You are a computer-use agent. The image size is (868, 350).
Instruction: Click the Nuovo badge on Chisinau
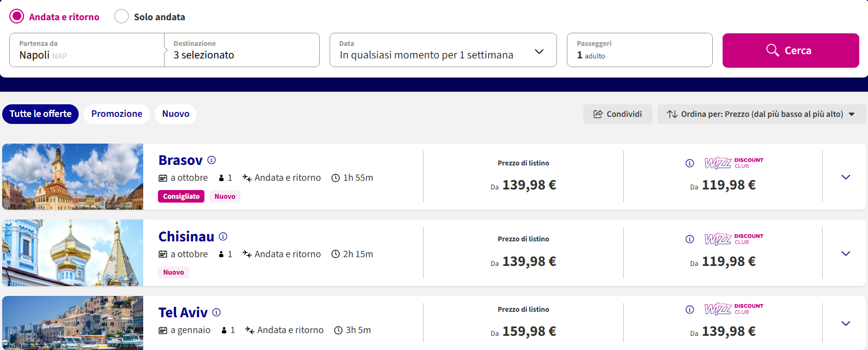click(x=174, y=272)
